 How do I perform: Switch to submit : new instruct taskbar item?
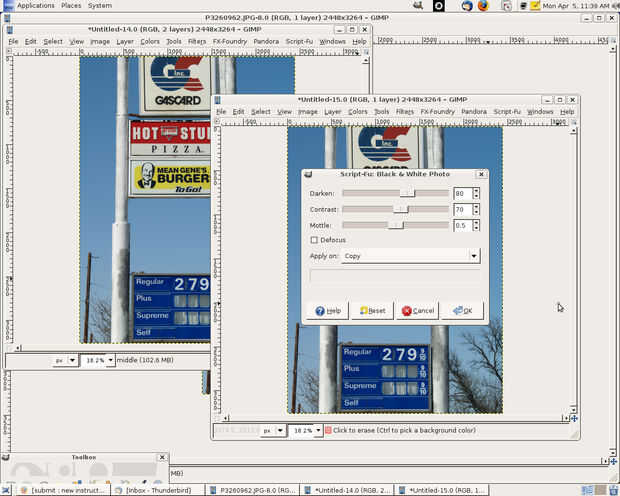[64, 490]
